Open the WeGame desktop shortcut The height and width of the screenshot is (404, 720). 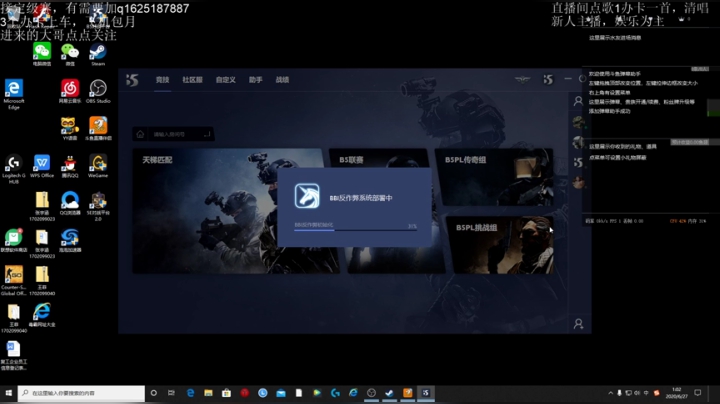point(98,166)
